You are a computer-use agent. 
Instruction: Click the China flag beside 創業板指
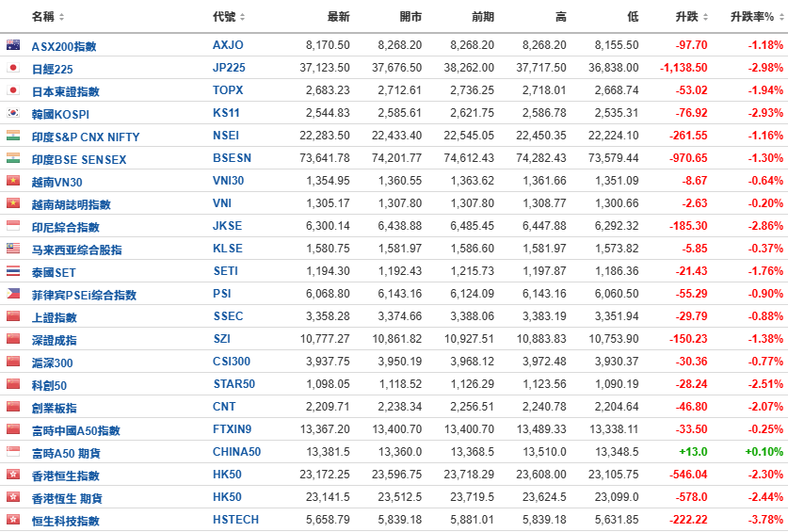click(13, 407)
